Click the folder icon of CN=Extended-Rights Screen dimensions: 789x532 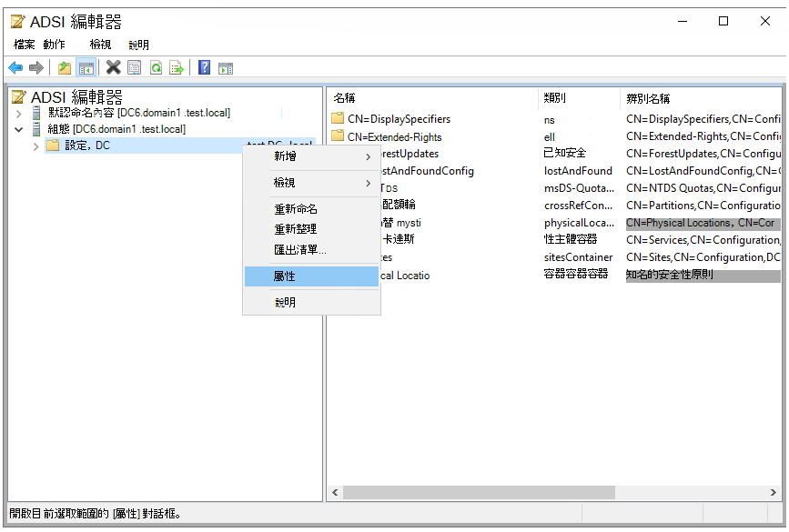click(x=338, y=136)
